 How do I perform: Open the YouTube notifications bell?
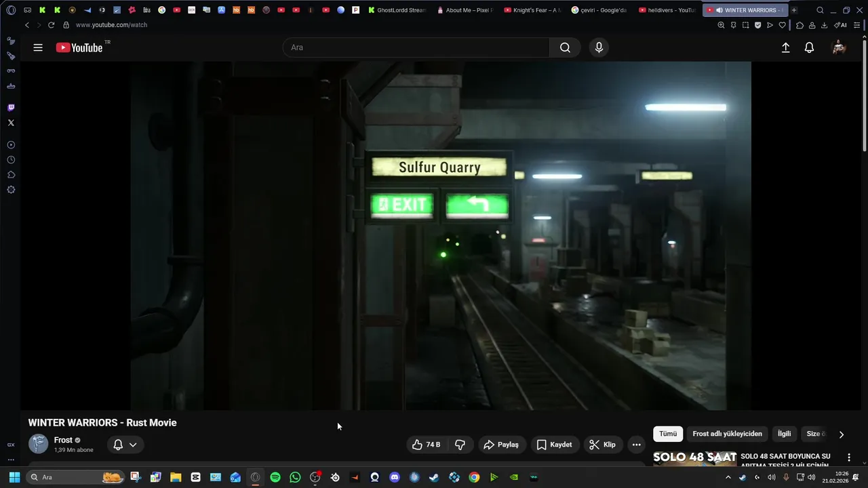pos(809,47)
